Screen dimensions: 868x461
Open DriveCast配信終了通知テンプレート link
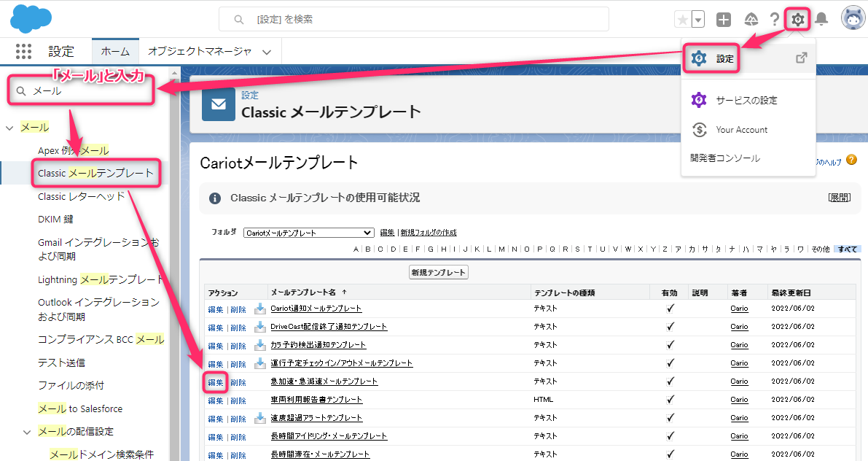(x=329, y=327)
